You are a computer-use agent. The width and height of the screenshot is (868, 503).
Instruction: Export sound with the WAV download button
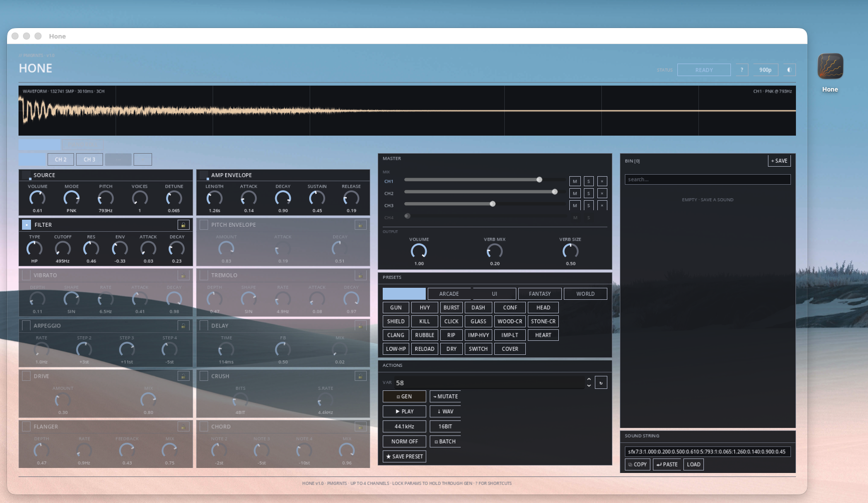tap(445, 411)
